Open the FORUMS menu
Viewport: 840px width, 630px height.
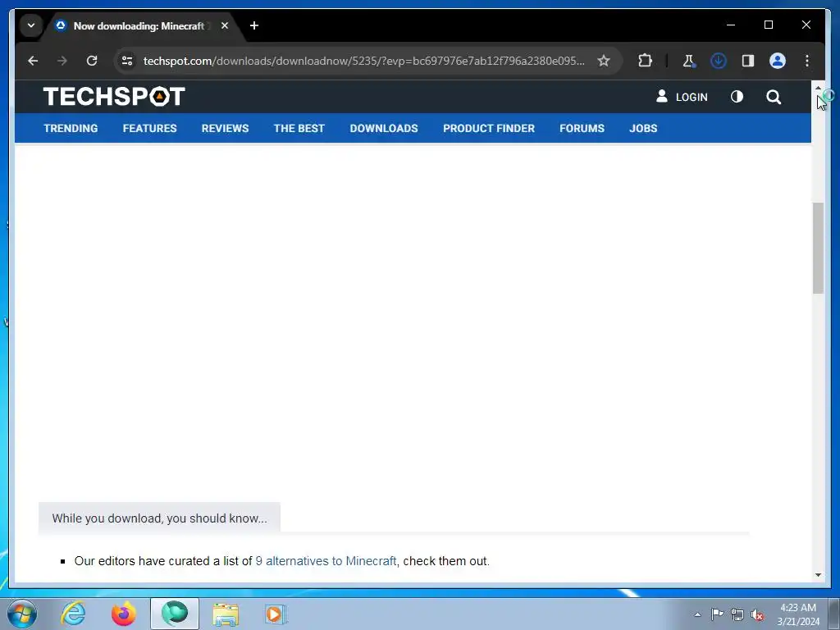coord(582,128)
